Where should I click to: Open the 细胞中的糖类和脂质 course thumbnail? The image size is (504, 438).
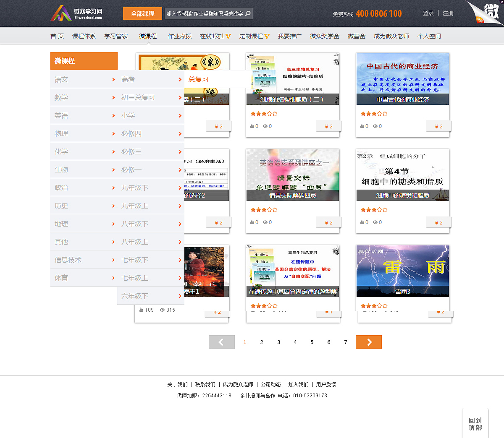[x=403, y=175]
